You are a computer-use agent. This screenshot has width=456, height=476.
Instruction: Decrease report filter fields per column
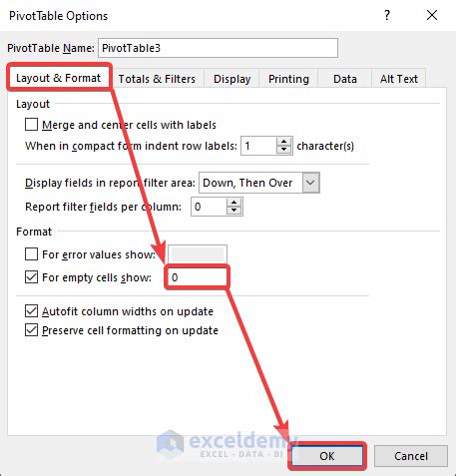point(233,211)
